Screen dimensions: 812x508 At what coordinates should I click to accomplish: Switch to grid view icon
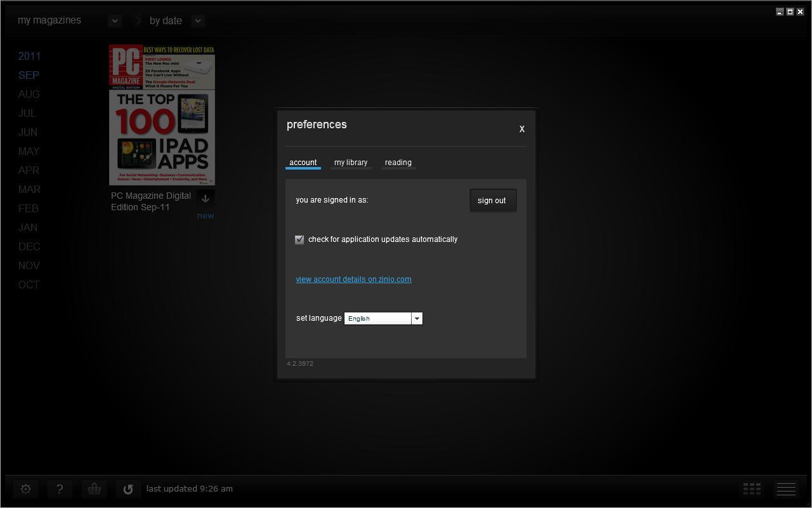point(752,488)
